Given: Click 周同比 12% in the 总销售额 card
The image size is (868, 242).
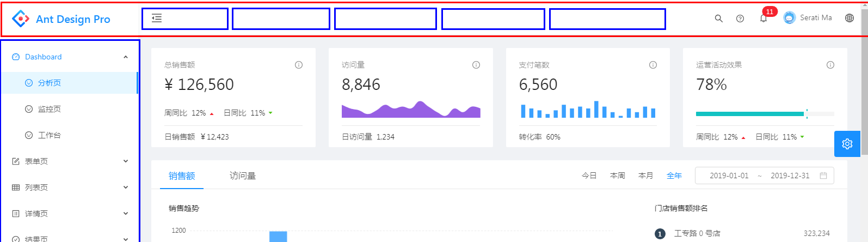Looking at the screenshot, I should click(x=189, y=113).
